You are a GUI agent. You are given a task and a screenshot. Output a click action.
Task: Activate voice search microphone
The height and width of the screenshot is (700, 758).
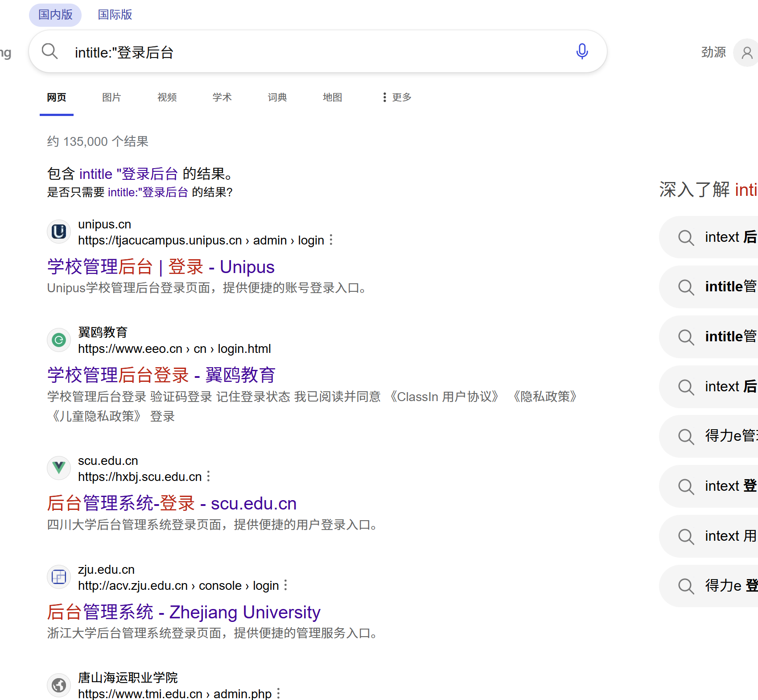(582, 51)
